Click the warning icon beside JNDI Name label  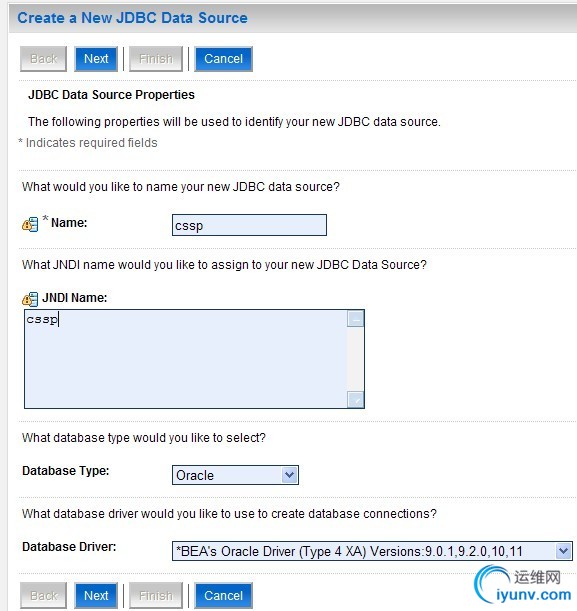tap(30, 299)
